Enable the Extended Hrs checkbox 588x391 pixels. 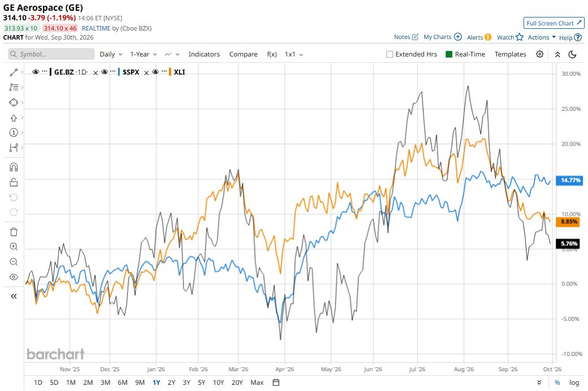[x=390, y=54]
